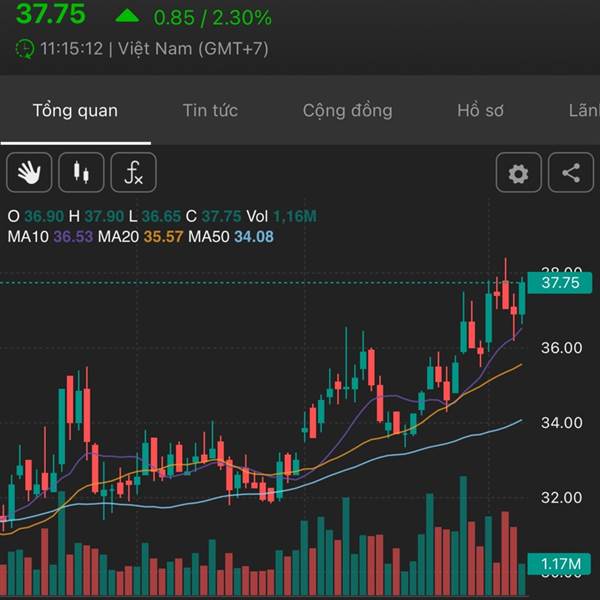
Task: Tap the 37.75 current price header
Action: point(51,14)
